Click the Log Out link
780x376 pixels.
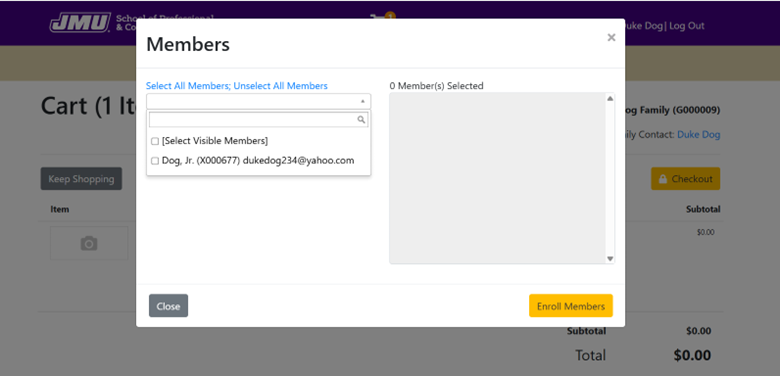point(687,26)
